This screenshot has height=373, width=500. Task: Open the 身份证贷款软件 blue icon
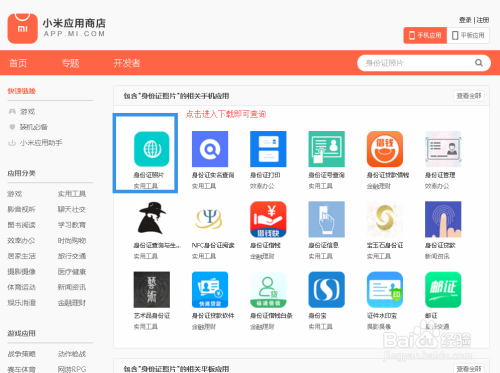[x=210, y=290]
